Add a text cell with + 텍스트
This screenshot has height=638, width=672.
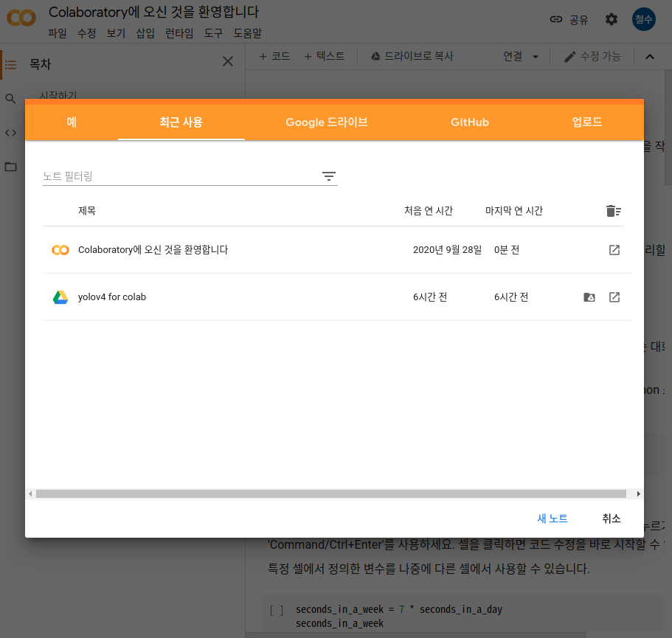click(324, 56)
